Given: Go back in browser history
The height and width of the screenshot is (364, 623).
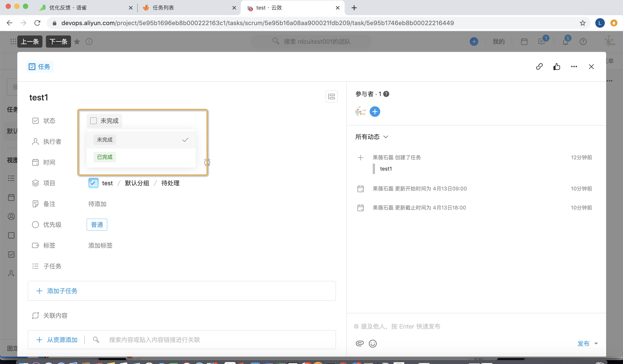Looking at the screenshot, I should click(x=9, y=23).
